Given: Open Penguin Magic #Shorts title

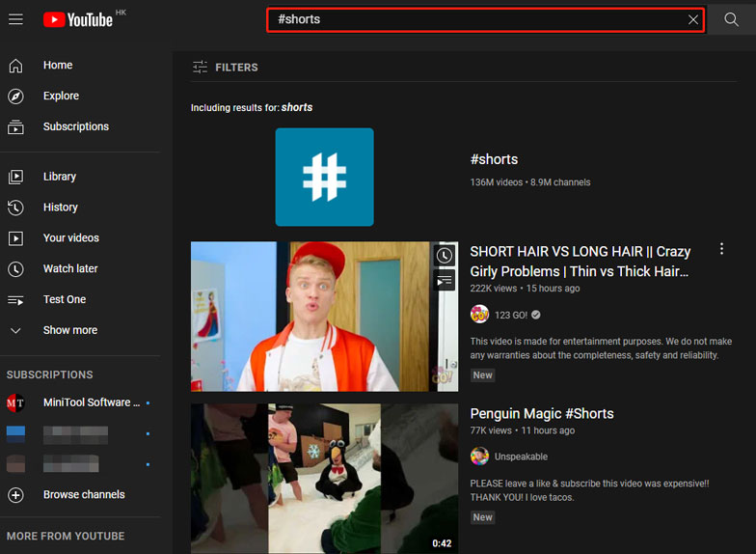Looking at the screenshot, I should coord(542,413).
